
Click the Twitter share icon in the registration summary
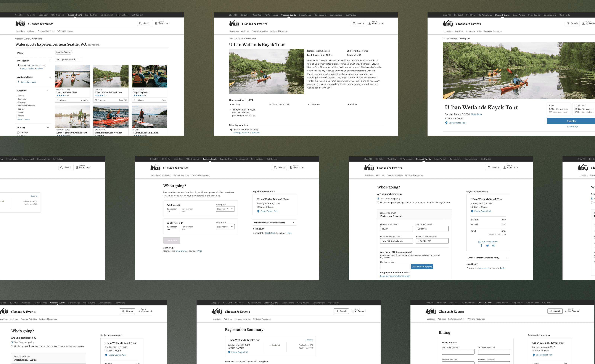[x=488, y=246]
